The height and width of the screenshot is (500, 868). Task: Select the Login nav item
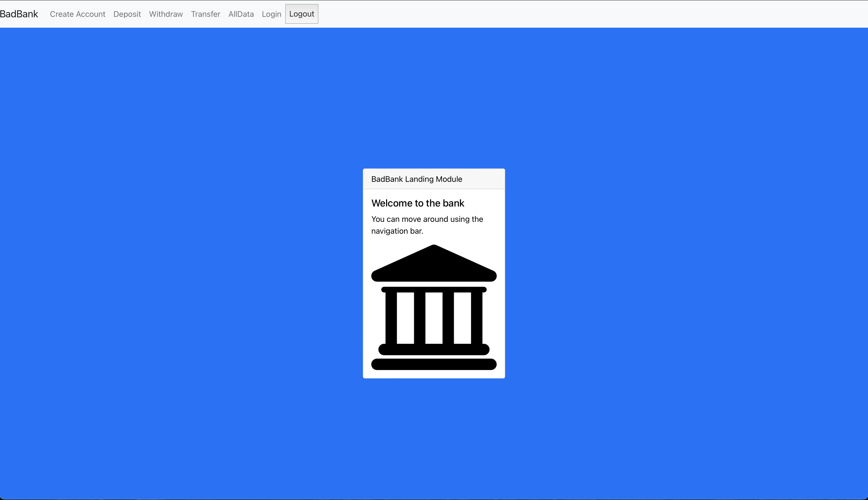click(271, 14)
